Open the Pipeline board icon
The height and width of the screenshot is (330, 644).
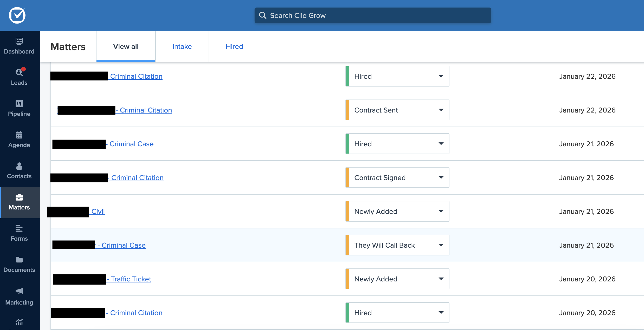click(19, 104)
